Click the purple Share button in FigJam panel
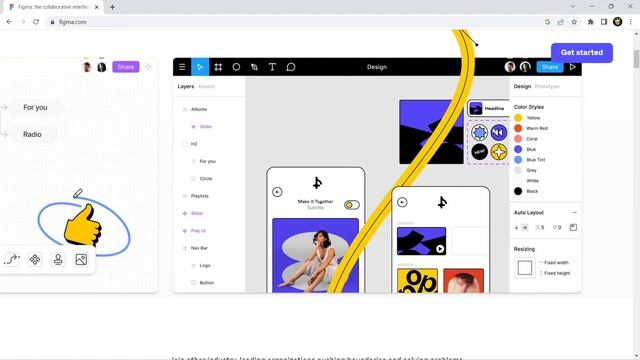Image resolution: width=640 pixels, height=360 pixels. pos(126,67)
